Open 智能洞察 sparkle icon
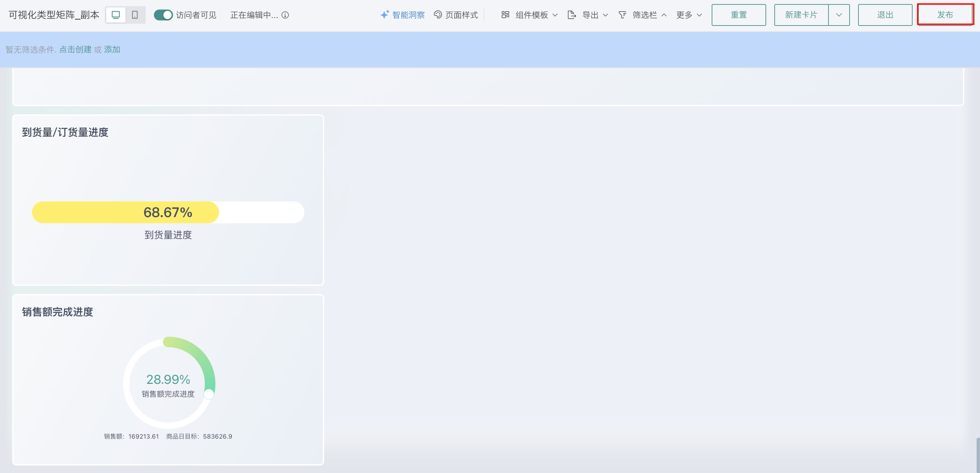 click(385, 15)
